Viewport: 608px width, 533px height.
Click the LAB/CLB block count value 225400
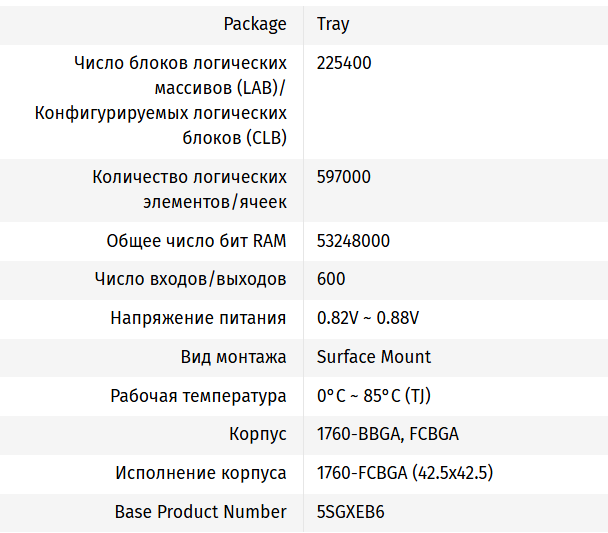click(344, 63)
